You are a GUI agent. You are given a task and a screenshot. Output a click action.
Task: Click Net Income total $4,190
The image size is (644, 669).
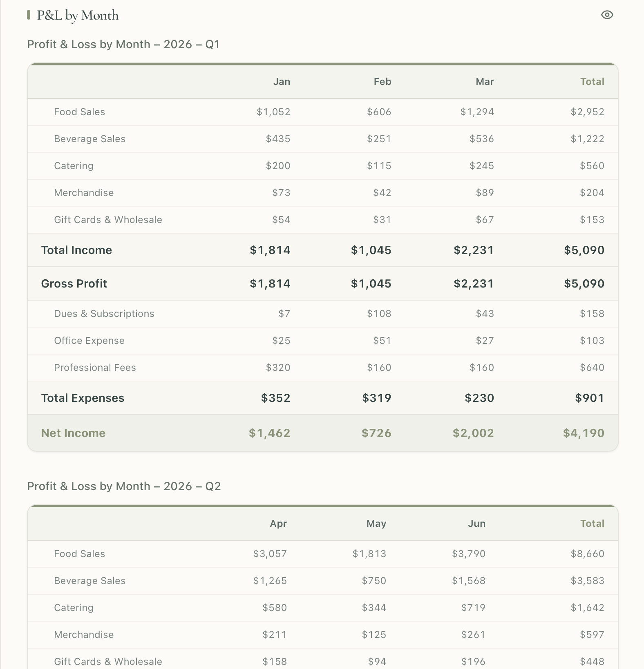584,433
